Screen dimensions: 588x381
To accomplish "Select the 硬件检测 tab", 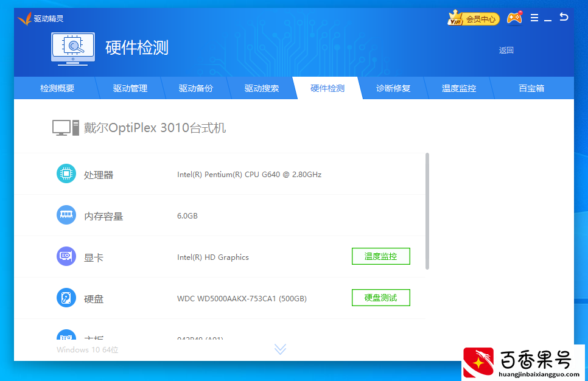I will [x=327, y=88].
